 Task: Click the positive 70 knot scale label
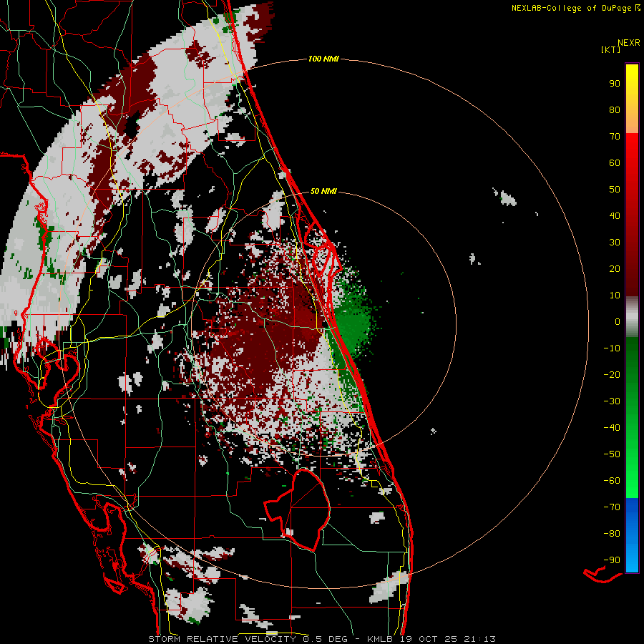tap(615, 137)
